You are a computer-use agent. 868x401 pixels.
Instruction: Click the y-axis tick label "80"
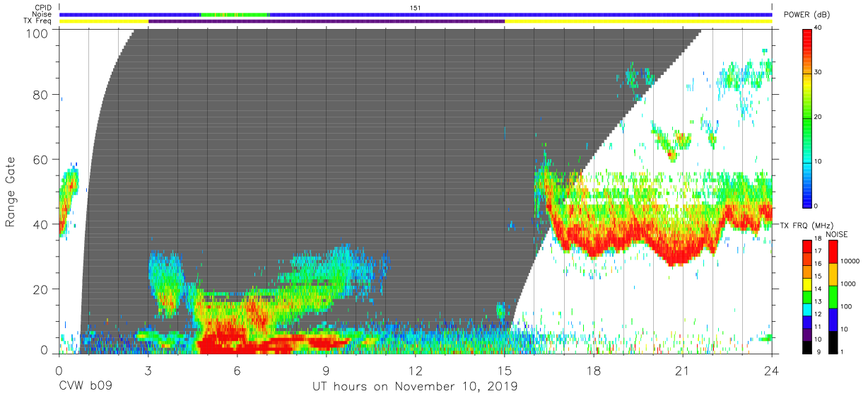[x=42, y=95]
